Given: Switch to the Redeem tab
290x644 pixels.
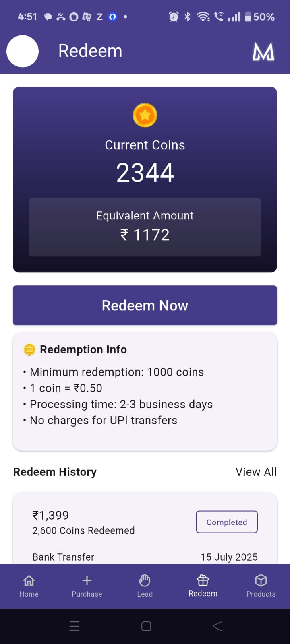Looking at the screenshot, I should pos(203,586).
